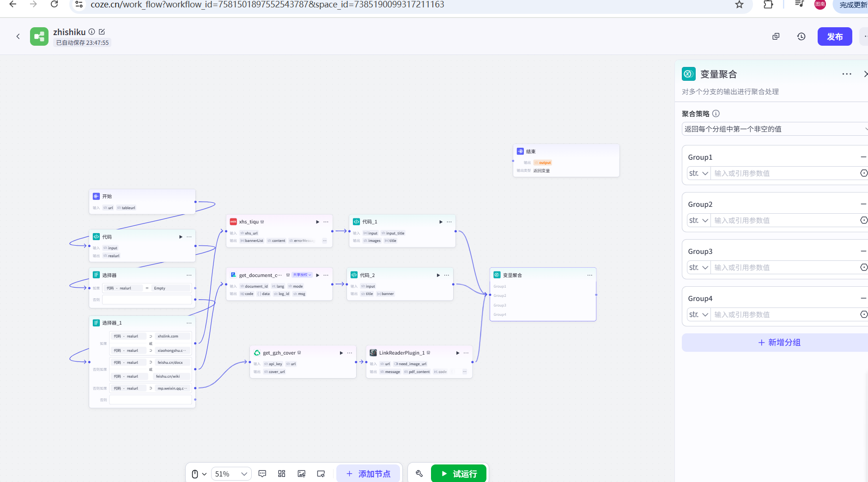Open the 聚合策略 strategy dropdown
The image size is (868, 482).
775,129
